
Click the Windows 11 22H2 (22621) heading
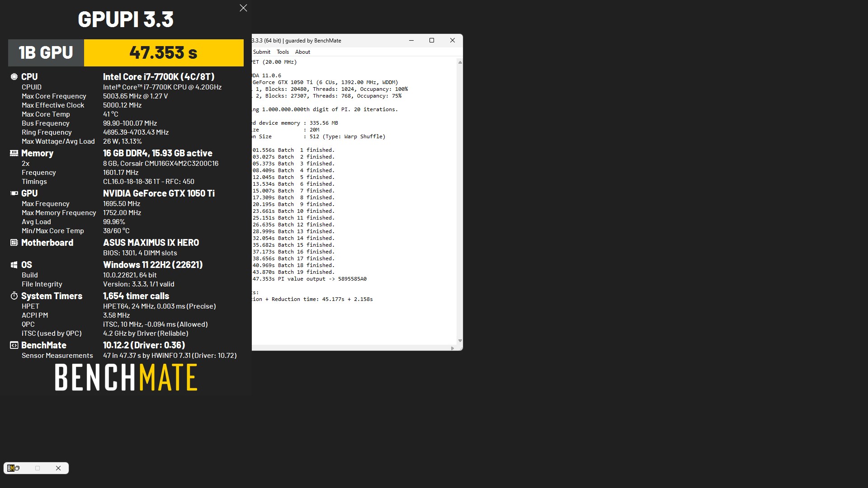tap(153, 265)
